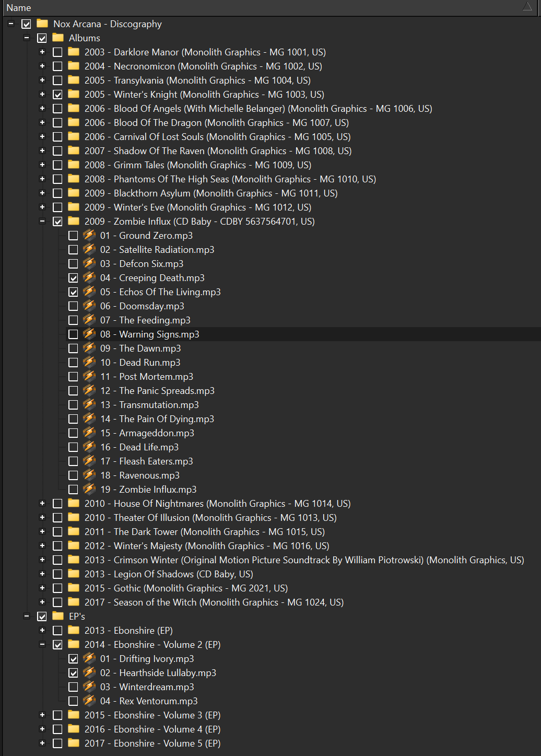Screen dimensions: 541x756
Task: Select the row 2010 - Theater Of Illusion
Action: [x=210, y=517]
